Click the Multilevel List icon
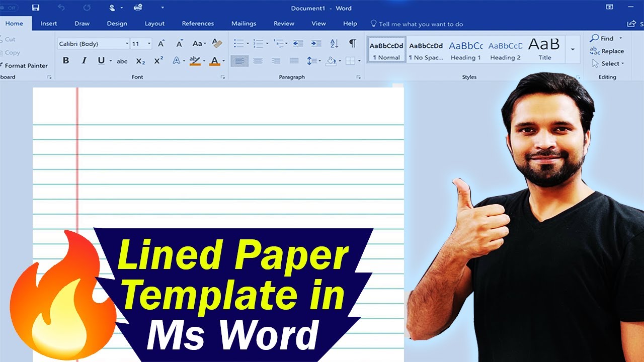This screenshot has width=644, height=362. (278, 44)
